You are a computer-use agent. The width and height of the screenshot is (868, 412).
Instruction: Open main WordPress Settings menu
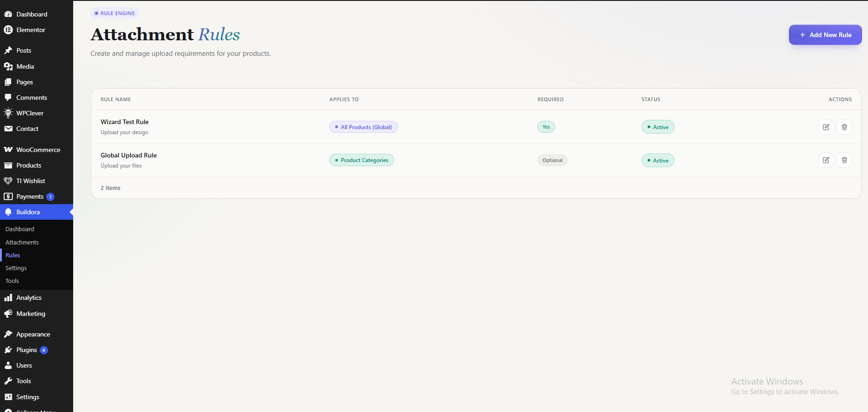pyautogui.click(x=37, y=397)
